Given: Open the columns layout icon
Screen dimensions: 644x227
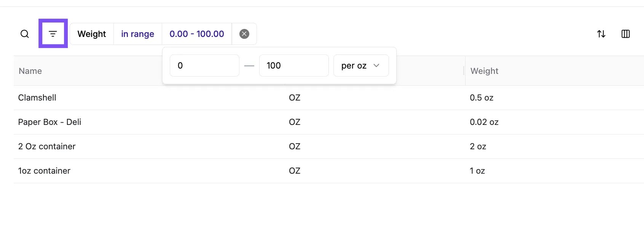Looking at the screenshot, I should 626,34.
